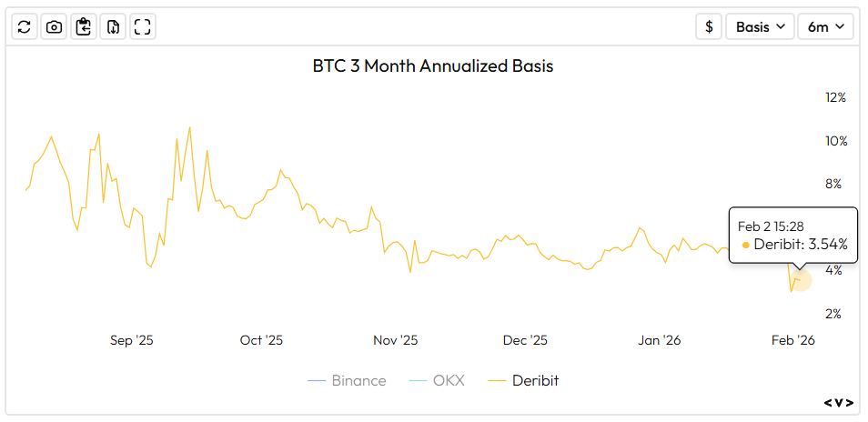This screenshot has height=422, width=868.
Task: Expand chart to fullscreen
Action: (142, 26)
